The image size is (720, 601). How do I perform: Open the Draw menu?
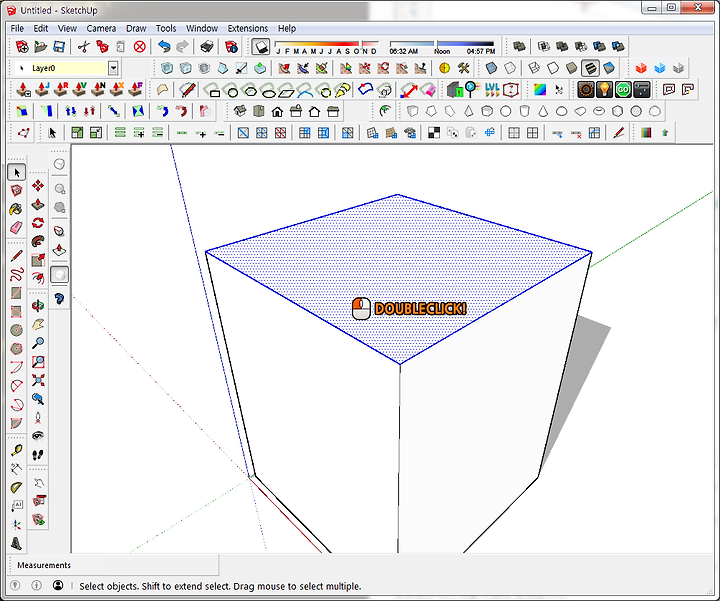click(x=136, y=28)
